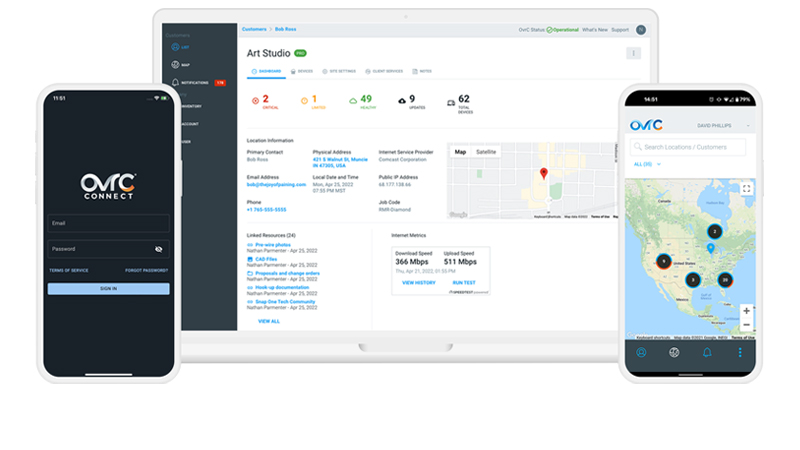
Task: Open the Snap One Tech Community link
Action: (x=285, y=302)
